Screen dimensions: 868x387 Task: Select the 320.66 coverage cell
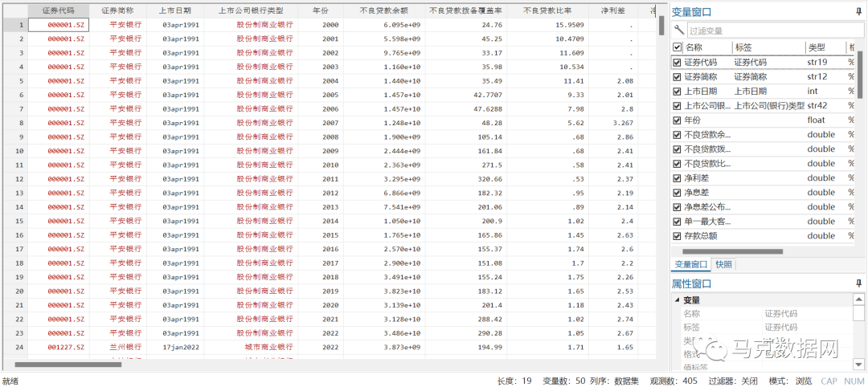tap(465, 178)
